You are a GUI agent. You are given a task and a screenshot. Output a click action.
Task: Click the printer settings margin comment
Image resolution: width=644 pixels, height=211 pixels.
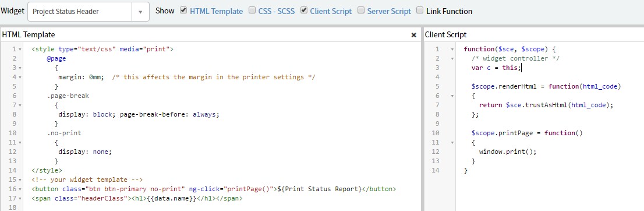tap(214, 77)
